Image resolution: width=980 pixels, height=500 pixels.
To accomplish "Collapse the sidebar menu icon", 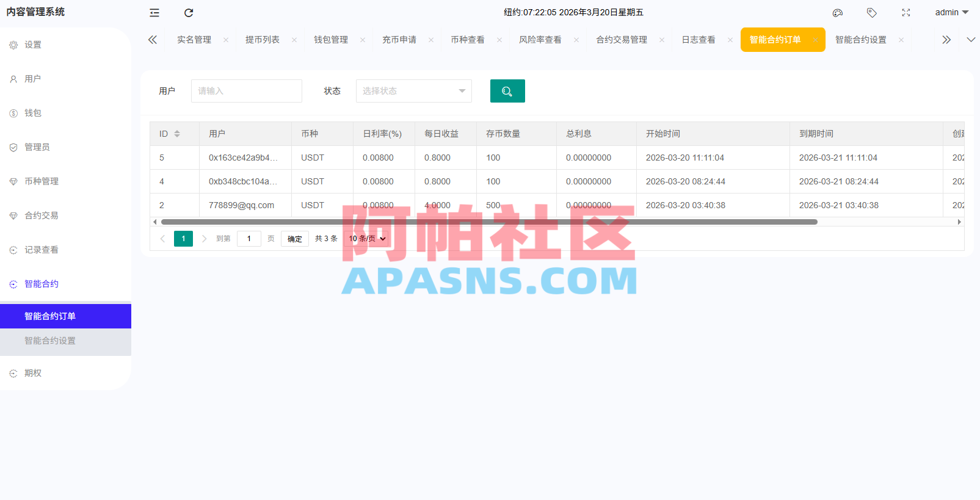I will pos(154,13).
